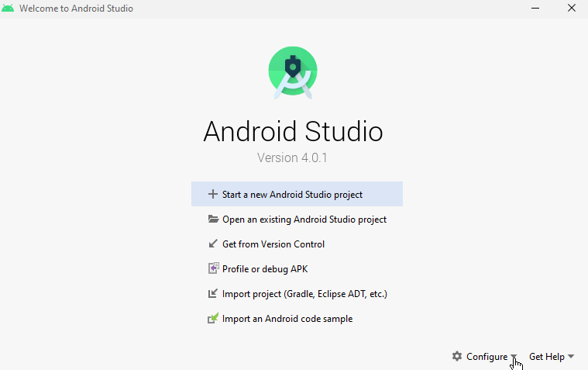Click the plus icon beside Start a new project

coord(212,194)
